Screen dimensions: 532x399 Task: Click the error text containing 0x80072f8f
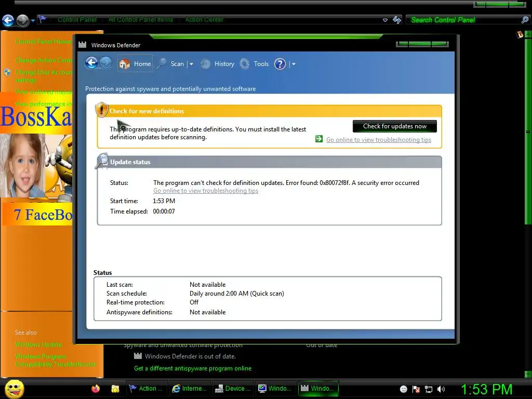(x=286, y=183)
